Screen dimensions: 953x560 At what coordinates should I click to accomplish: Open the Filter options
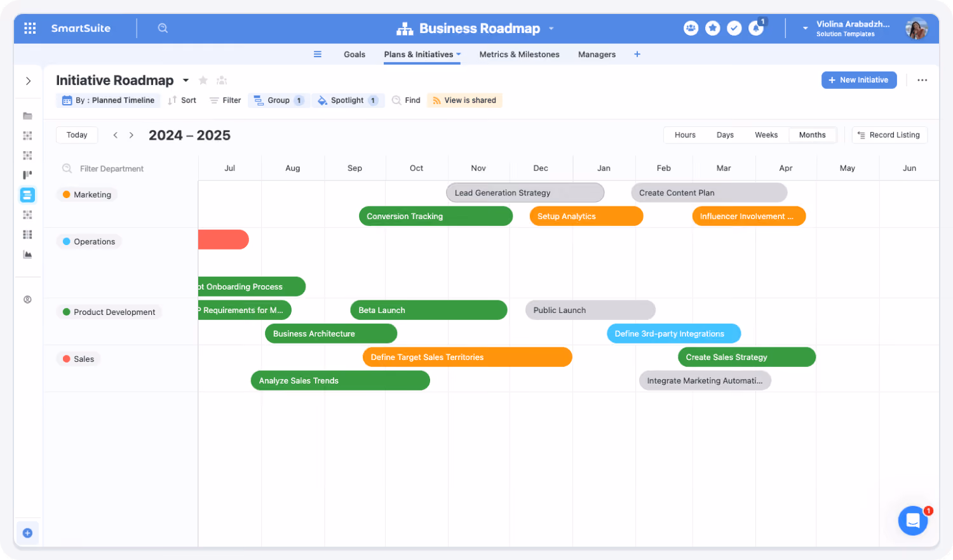click(226, 100)
